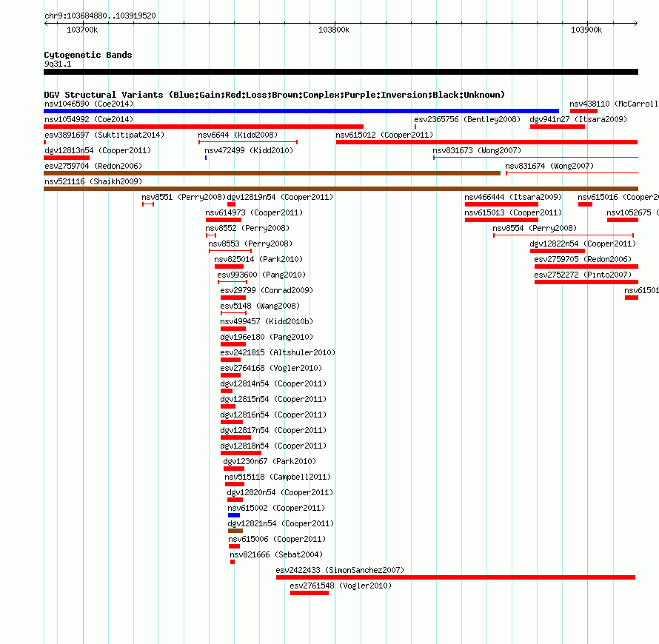Open esv993600 (Pang2010) variant
Viewport: 659px width, 644px height.
pos(261,275)
